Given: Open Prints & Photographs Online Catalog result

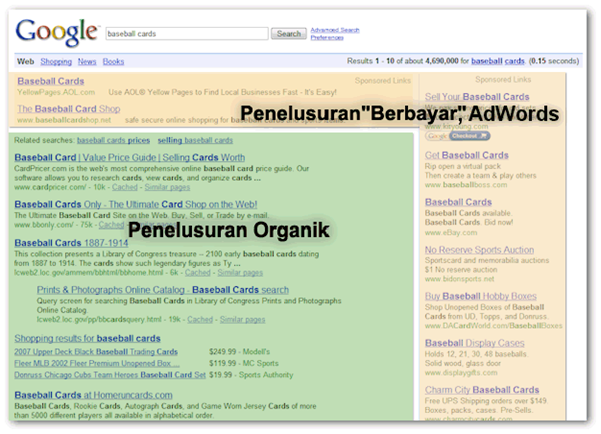Looking at the screenshot, I should click(x=163, y=290).
